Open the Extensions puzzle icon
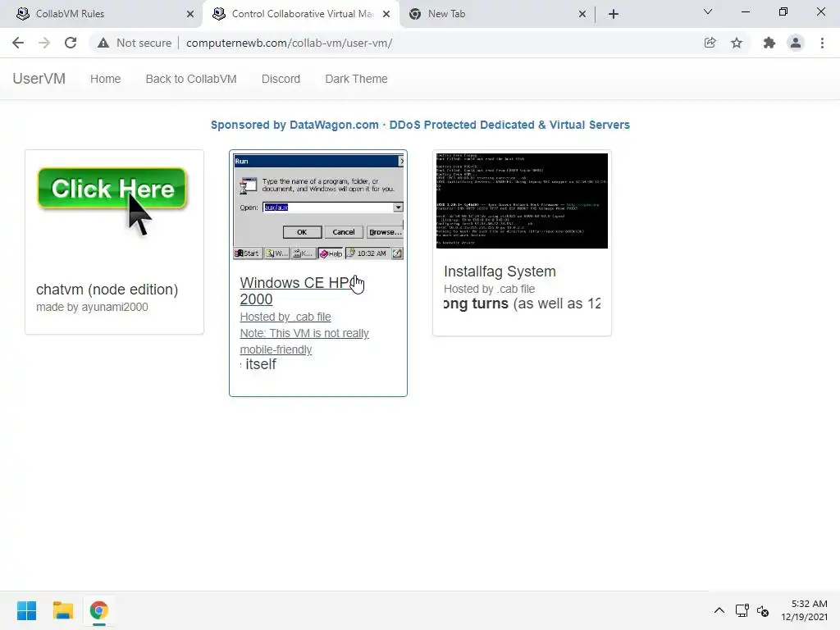The width and height of the screenshot is (840, 630). 769,43
